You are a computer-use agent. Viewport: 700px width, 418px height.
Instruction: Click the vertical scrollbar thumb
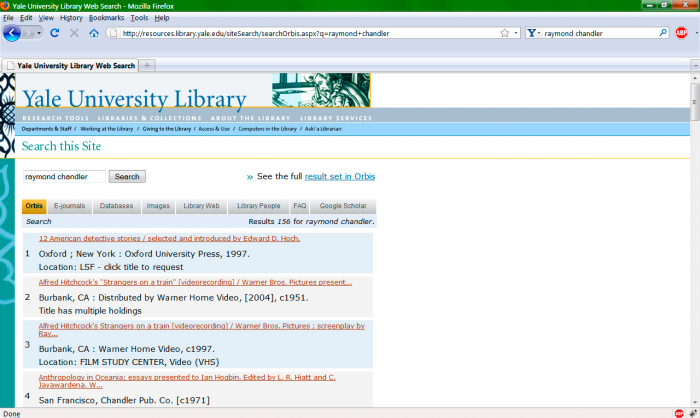pos(695,101)
